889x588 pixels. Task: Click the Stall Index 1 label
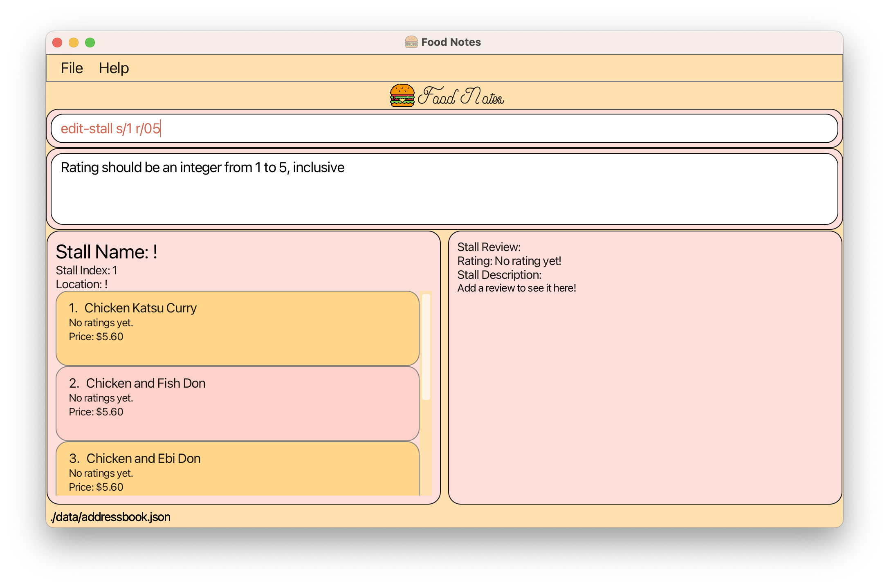pyautogui.click(x=87, y=270)
